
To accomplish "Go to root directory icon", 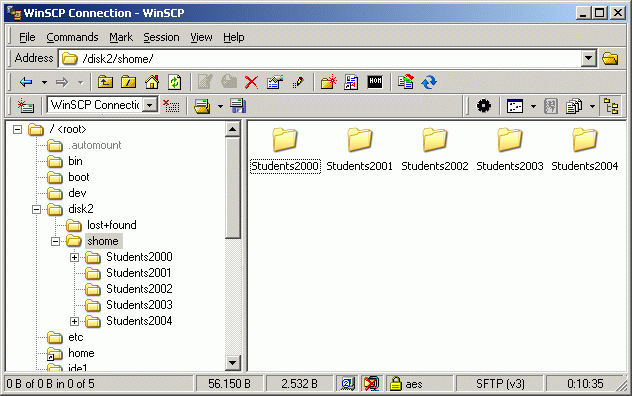I will [129, 82].
